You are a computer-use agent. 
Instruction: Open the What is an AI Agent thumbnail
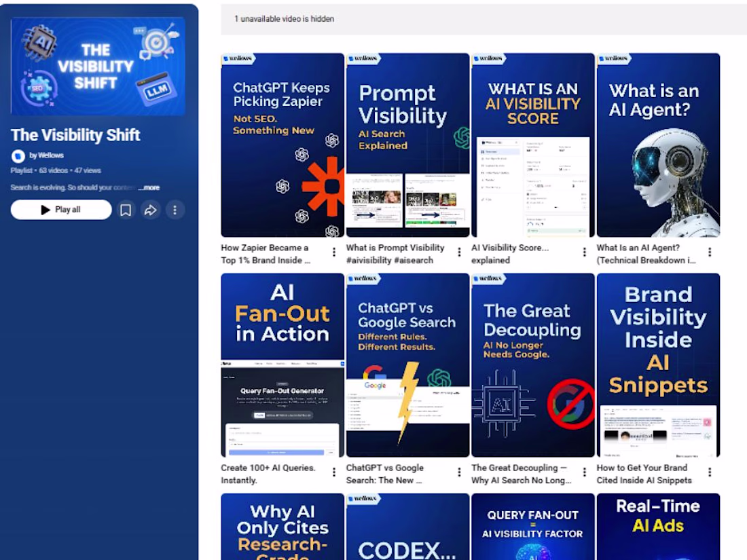[x=659, y=145]
